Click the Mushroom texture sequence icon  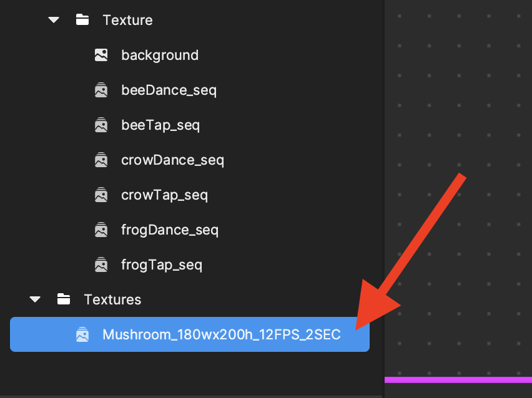point(82,334)
